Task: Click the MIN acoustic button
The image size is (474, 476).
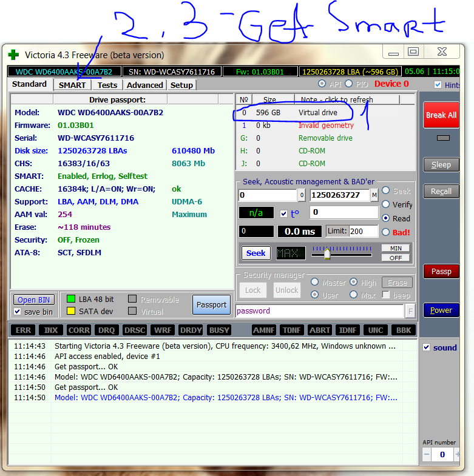Action: click(x=396, y=249)
